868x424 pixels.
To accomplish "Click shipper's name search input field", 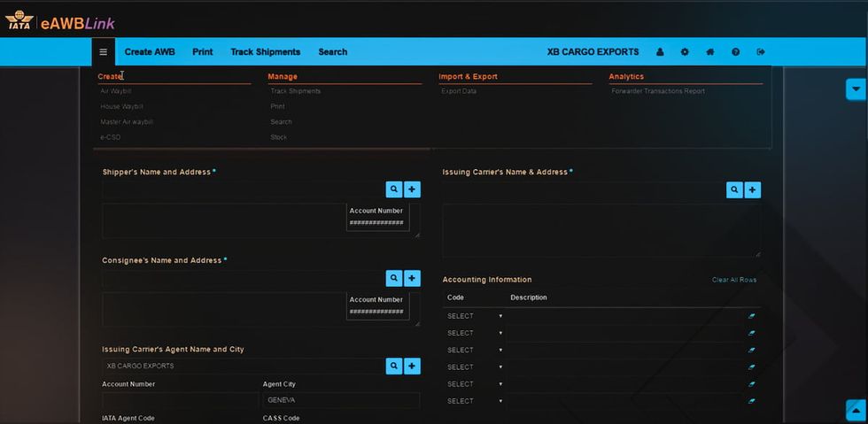I will point(243,189).
